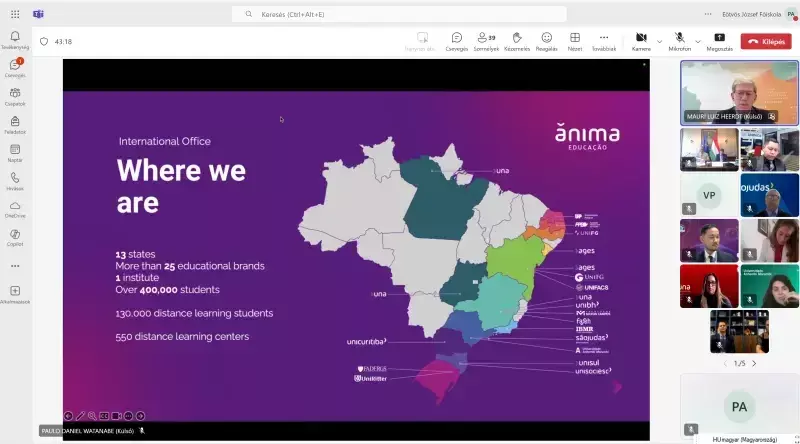Open Alkalmazások apps store

[15, 294]
